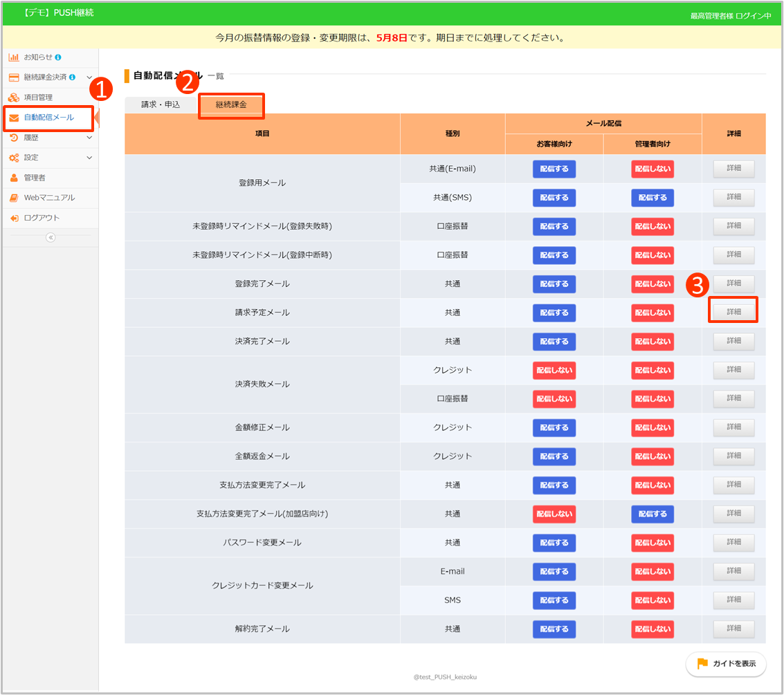Click the 管理者 person icon
The width and height of the screenshot is (784, 695).
pos(14,178)
